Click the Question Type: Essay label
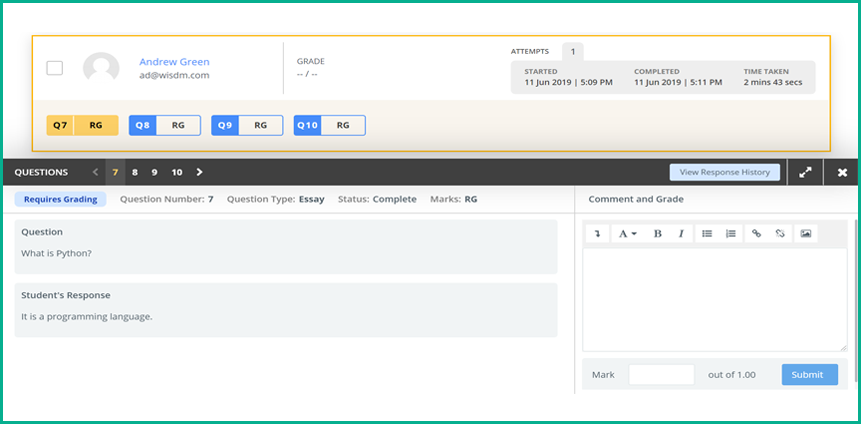Screen dimensions: 861x424 [276, 199]
